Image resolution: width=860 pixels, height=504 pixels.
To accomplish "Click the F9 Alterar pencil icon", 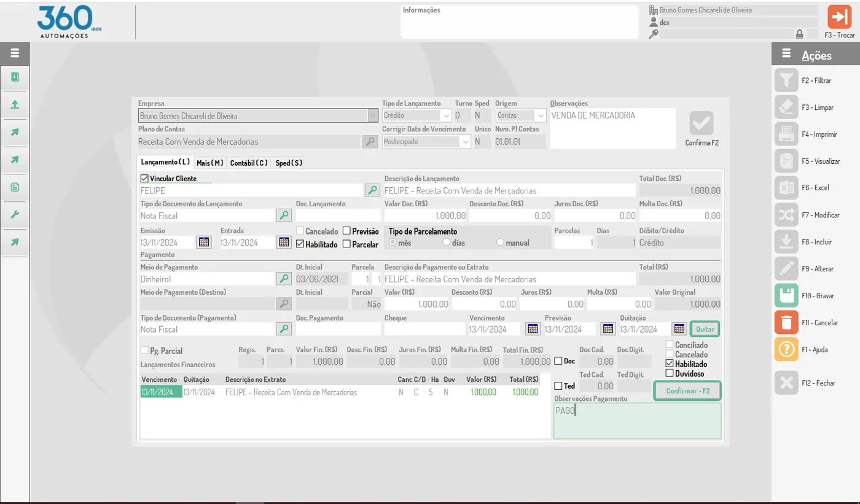I will click(x=786, y=269).
